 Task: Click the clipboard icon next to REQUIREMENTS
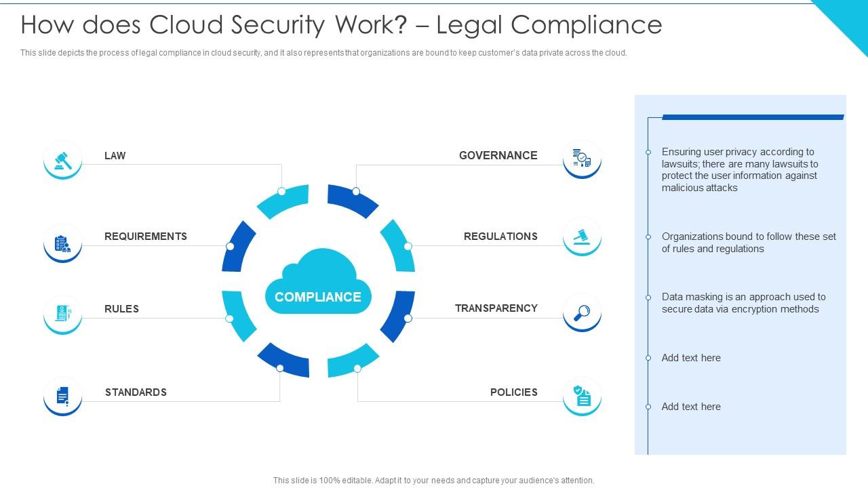(x=62, y=243)
